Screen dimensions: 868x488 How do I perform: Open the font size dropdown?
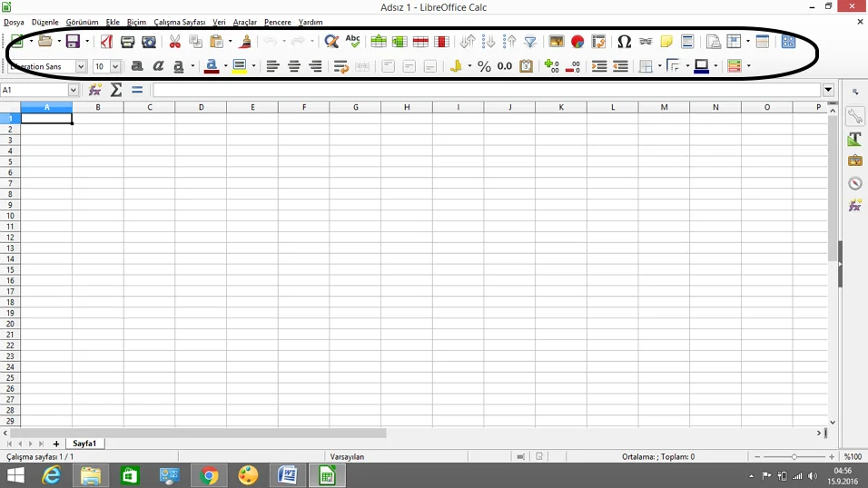coord(115,66)
